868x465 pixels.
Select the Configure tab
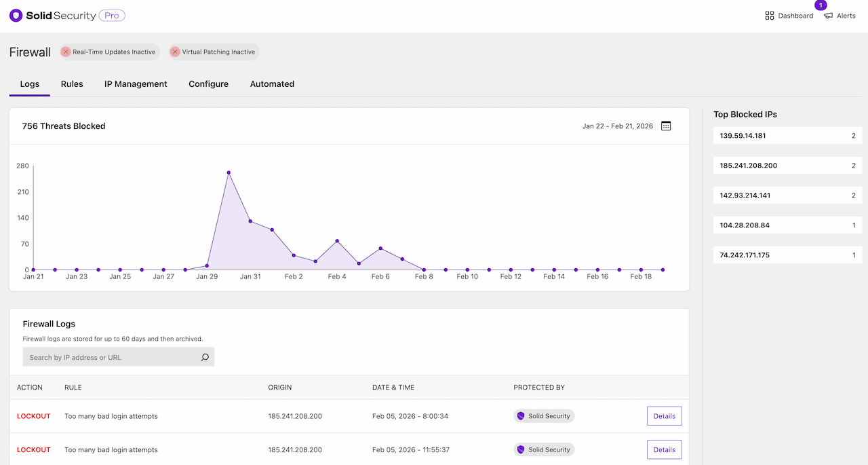(x=208, y=83)
